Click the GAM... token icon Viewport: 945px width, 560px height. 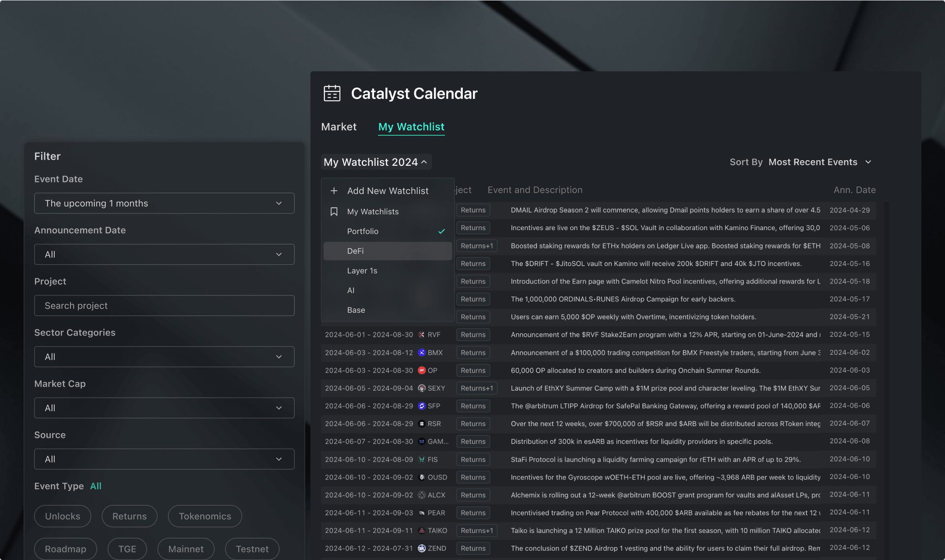[422, 441]
